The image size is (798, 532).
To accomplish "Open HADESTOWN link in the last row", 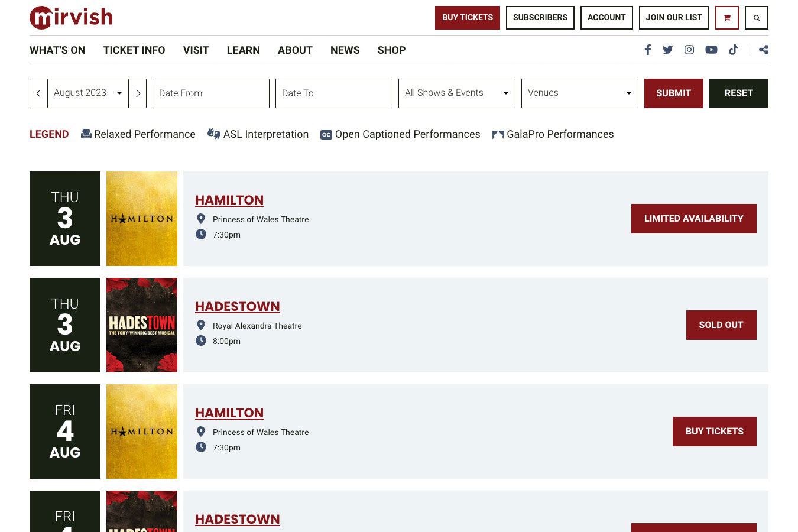I will pos(238,519).
